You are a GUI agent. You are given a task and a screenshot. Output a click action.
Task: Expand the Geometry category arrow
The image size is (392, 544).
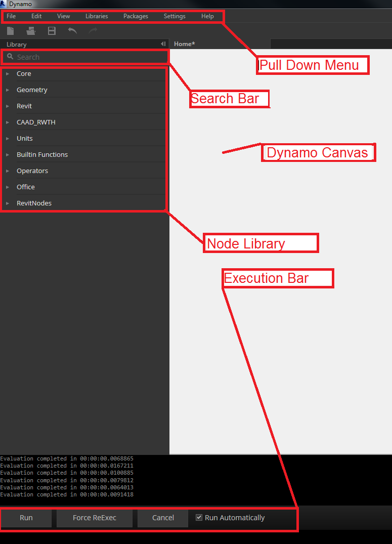point(7,90)
